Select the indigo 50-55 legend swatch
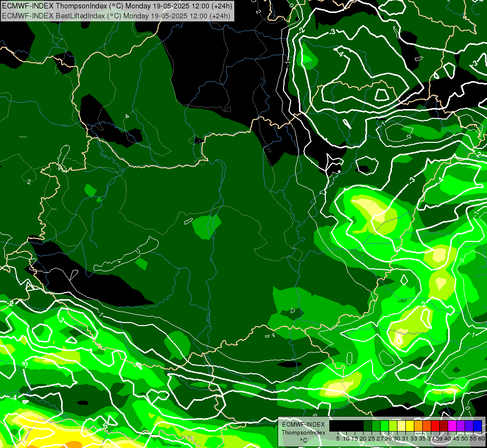Image resolution: width=487 pixels, height=448 pixels. pos(469,426)
